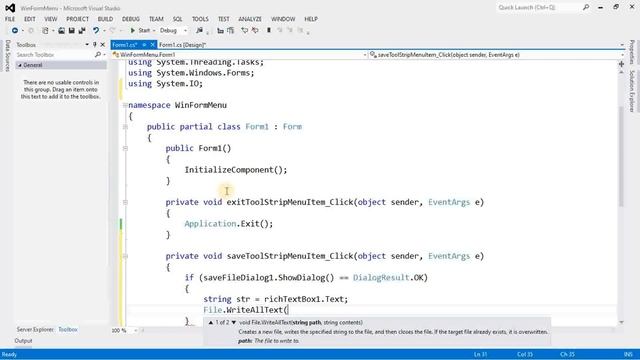
Task: Open the FILE menu
Action: (10, 19)
